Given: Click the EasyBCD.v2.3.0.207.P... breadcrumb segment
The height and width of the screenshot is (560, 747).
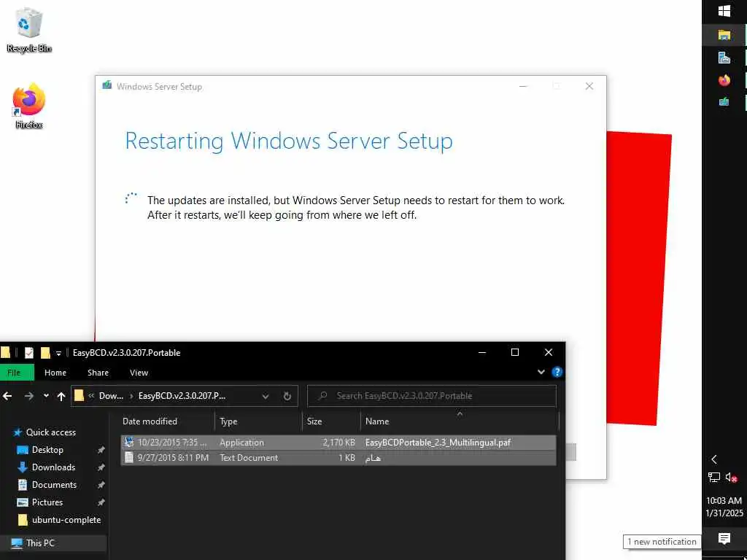Looking at the screenshot, I should (x=182, y=396).
